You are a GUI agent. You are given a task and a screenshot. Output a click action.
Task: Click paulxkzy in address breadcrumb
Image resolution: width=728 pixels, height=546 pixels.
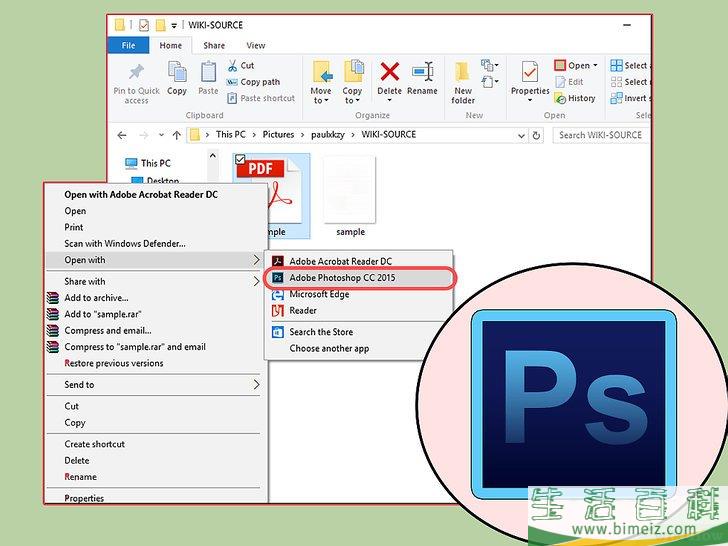(328, 135)
